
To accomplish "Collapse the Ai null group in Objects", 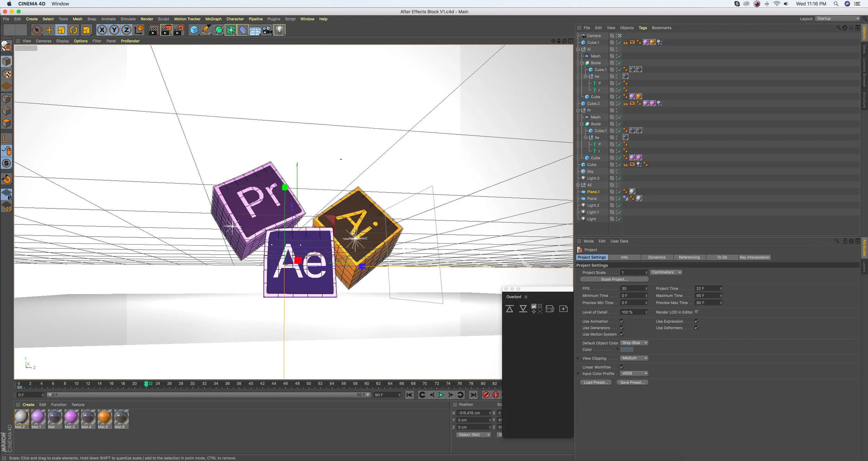I will click(578, 49).
